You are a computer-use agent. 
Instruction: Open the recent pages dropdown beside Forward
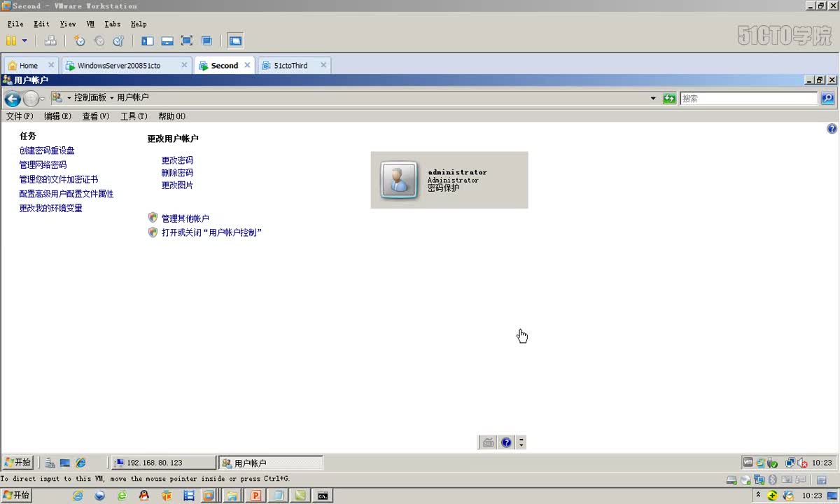(42, 99)
